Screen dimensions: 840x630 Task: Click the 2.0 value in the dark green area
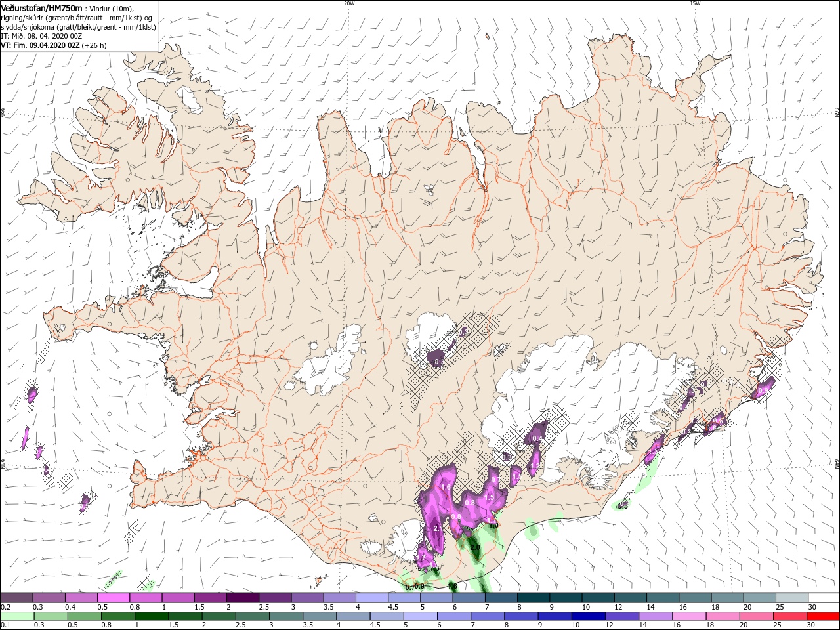click(x=475, y=547)
